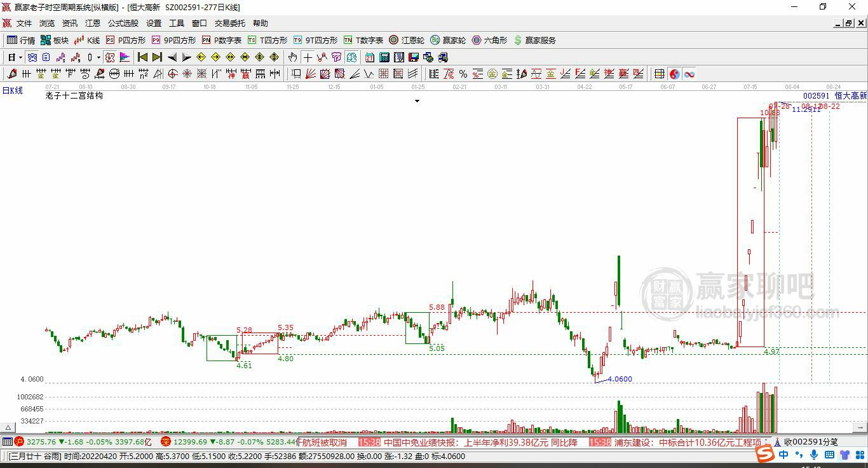Click the purple 节 solar-term icon

pos(337,57)
